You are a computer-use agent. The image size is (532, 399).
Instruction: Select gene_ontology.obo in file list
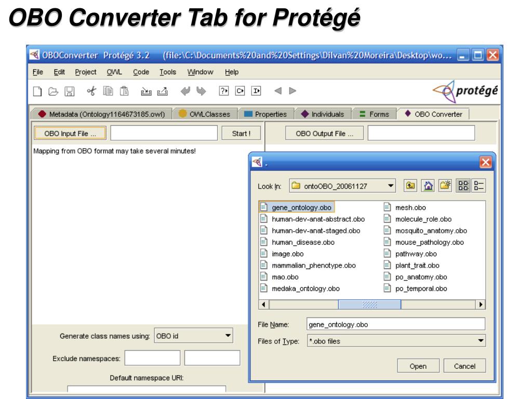point(297,207)
